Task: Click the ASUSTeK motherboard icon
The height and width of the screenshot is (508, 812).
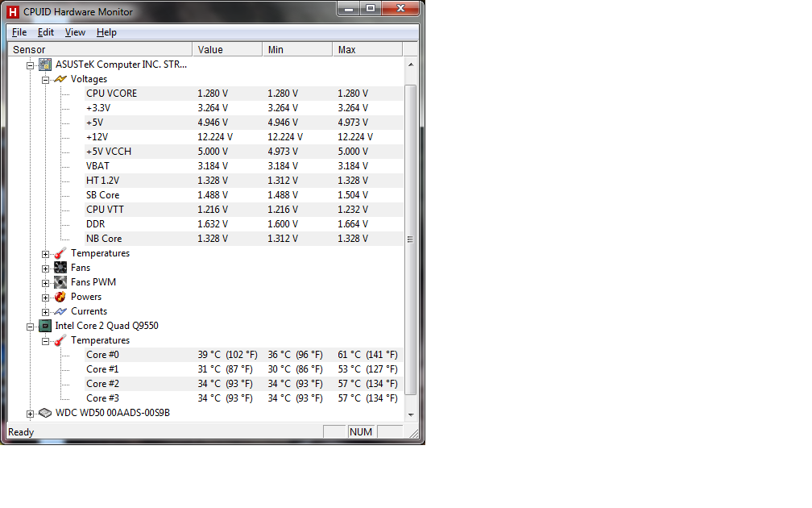Action: [x=45, y=65]
